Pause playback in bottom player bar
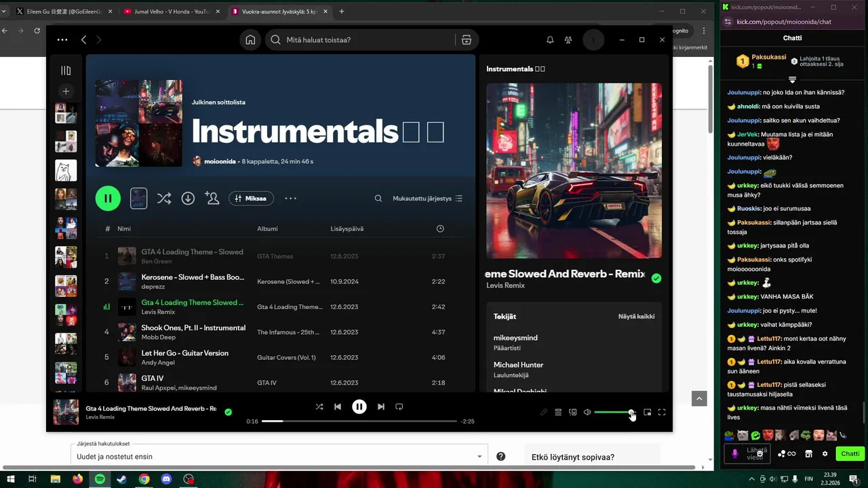Screen dimensions: 868x488 tap(359, 407)
